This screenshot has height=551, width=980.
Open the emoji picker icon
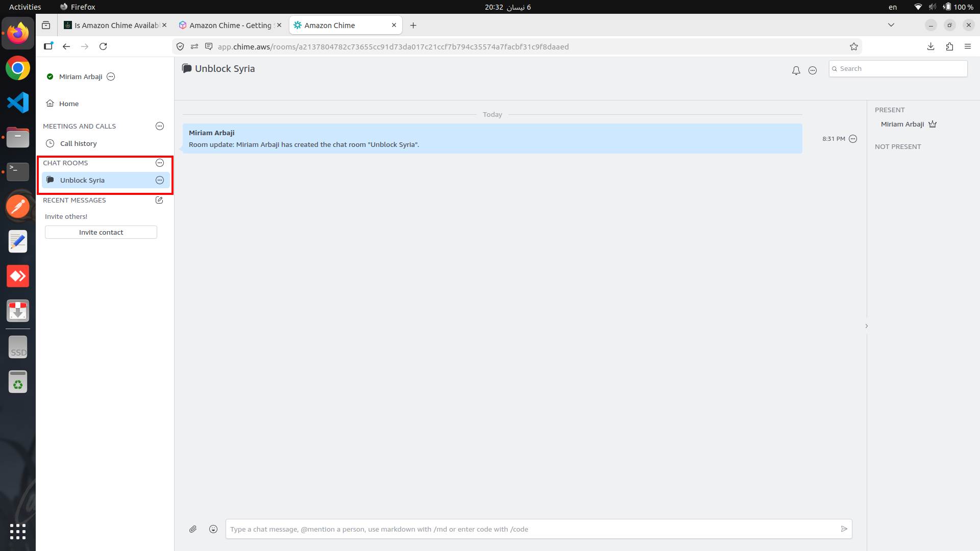coord(213,529)
